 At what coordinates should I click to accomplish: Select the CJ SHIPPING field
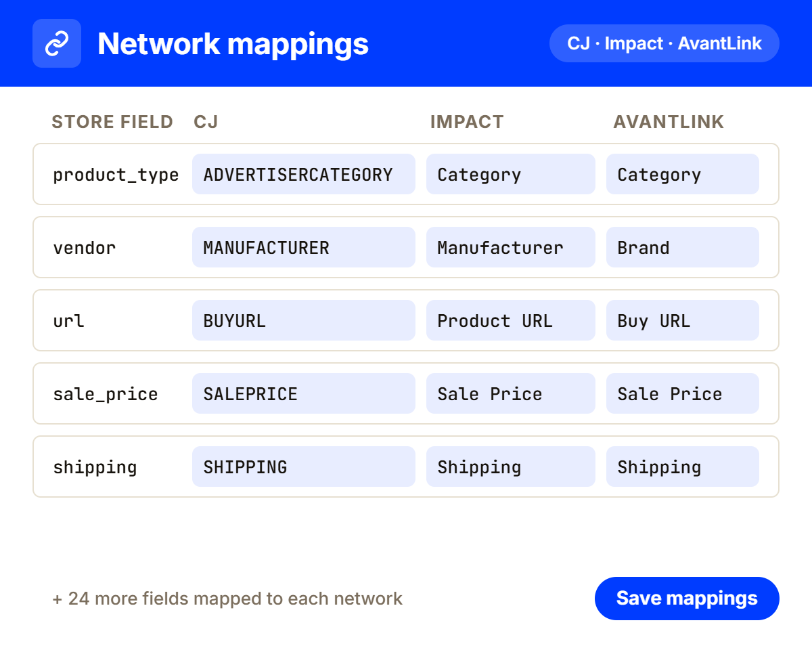point(304,467)
